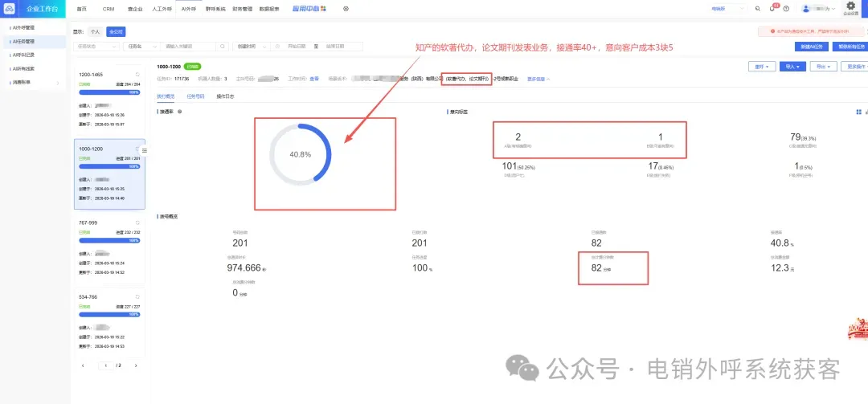Open the 重呼 dropdown button
Image resolution: width=868 pixels, height=404 pixels.
coord(761,67)
